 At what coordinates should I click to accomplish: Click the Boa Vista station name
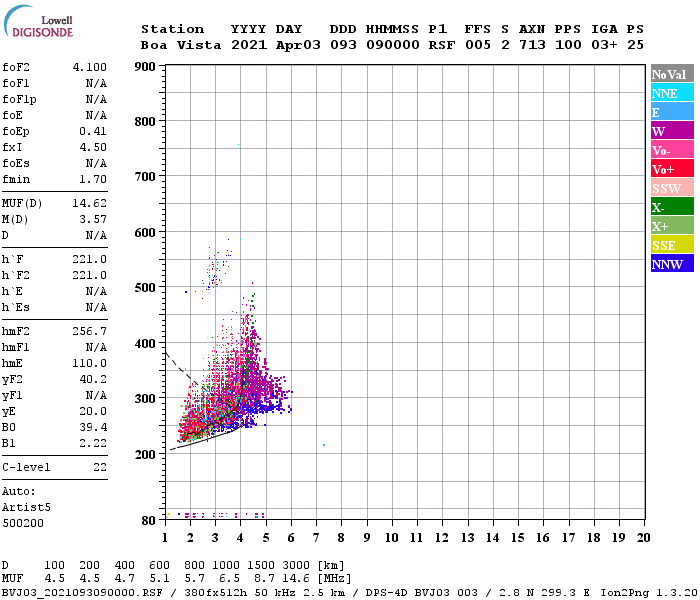tap(181, 45)
